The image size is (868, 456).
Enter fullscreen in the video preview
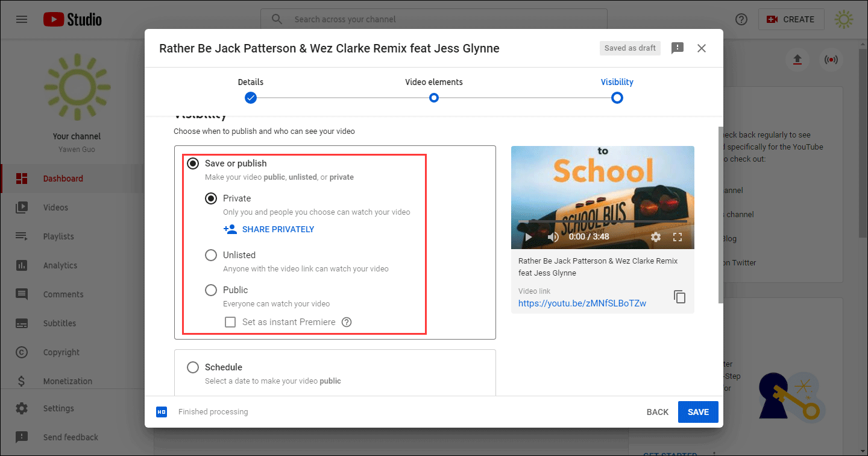coord(678,237)
